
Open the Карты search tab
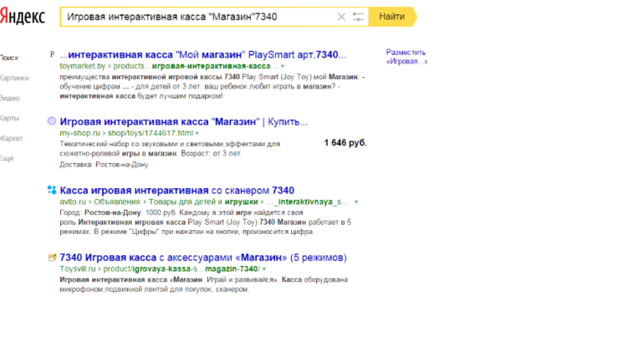[10, 118]
